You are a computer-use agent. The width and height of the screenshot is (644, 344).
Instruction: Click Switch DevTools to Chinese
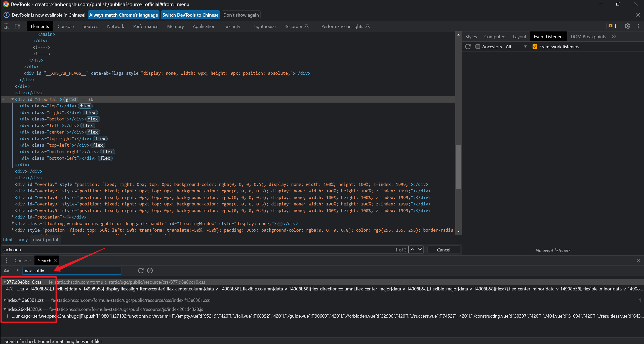190,15
